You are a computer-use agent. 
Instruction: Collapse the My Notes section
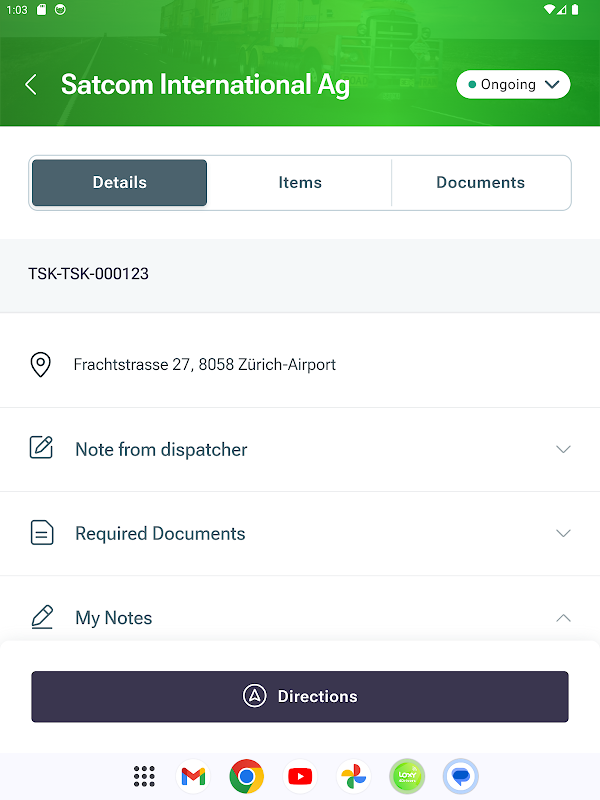pyautogui.click(x=563, y=618)
